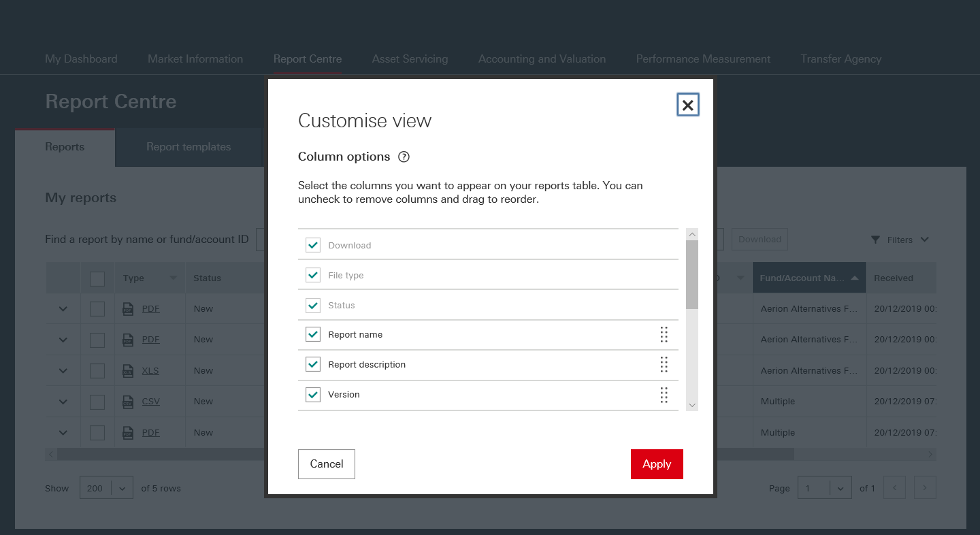Toggle the Report description checkbox
Image resolution: width=980 pixels, height=535 pixels.
tap(313, 365)
